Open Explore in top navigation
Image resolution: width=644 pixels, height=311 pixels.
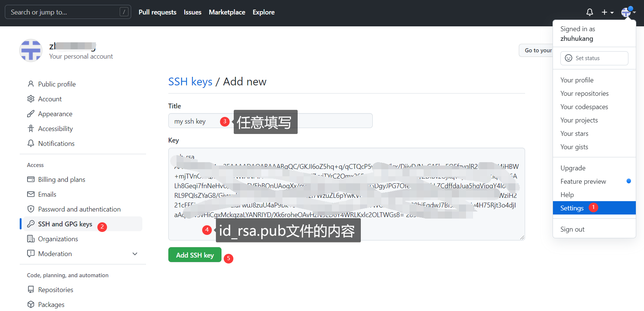click(x=263, y=12)
